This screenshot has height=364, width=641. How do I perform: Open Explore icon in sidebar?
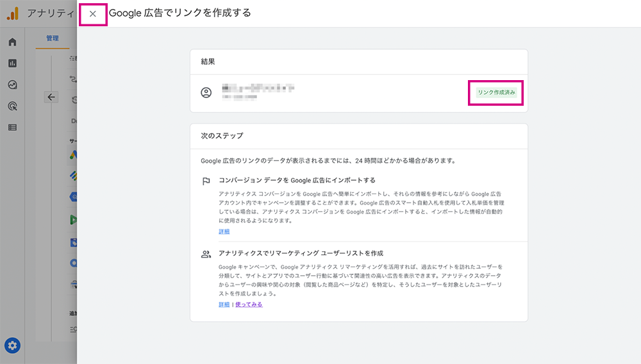pyautogui.click(x=12, y=85)
